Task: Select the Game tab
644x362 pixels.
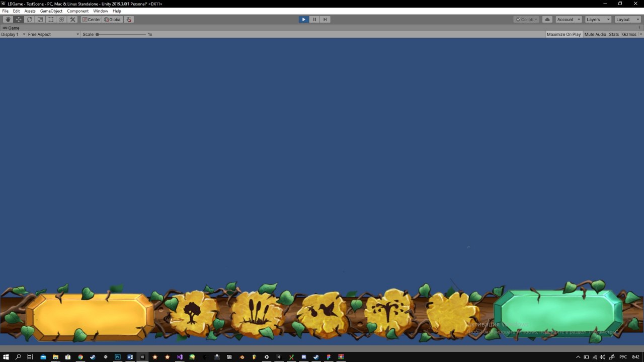Action: coord(11,28)
